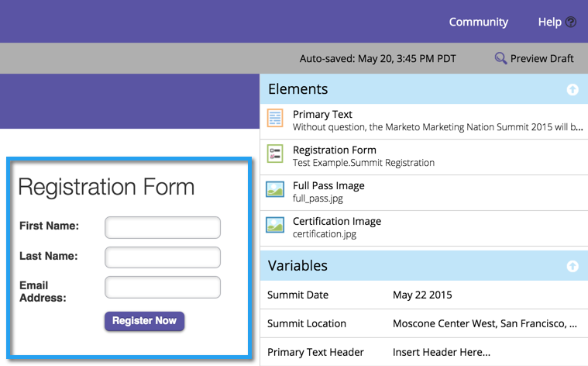Click the Full Pass Image icon

coord(275,189)
